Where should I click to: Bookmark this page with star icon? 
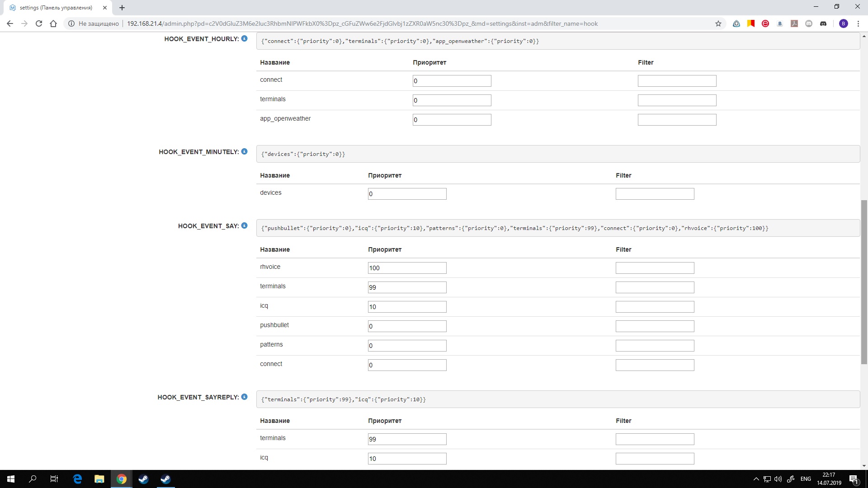tap(718, 23)
